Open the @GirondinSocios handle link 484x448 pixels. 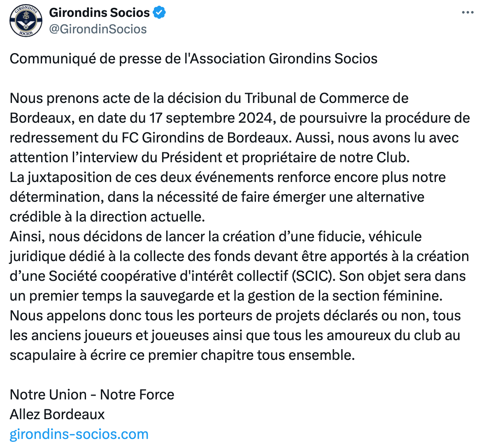tap(98, 29)
